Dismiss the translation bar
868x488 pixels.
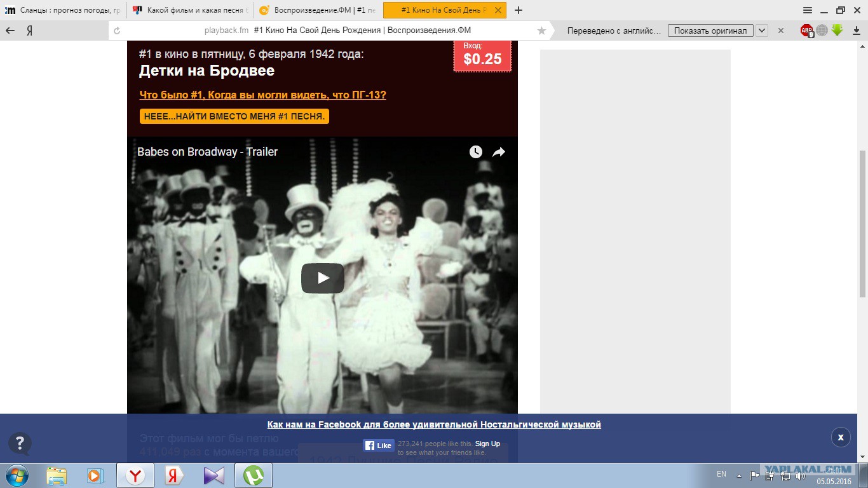point(781,30)
